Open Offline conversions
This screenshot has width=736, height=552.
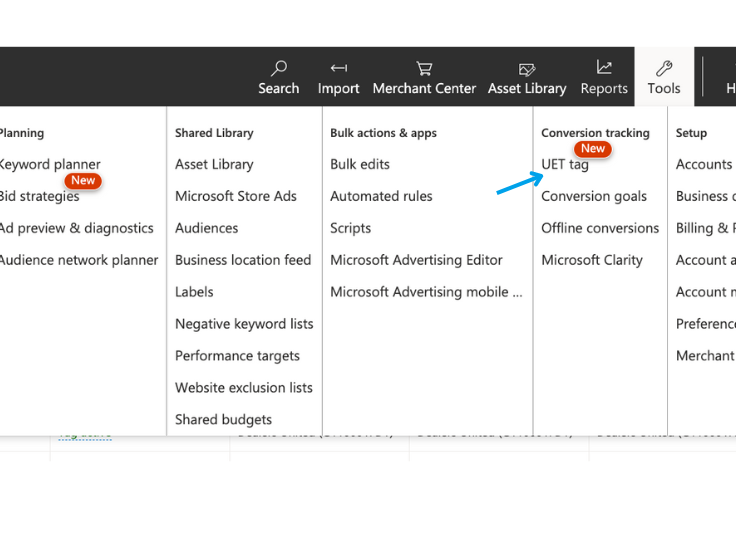pyautogui.click(x=600, y=228)
